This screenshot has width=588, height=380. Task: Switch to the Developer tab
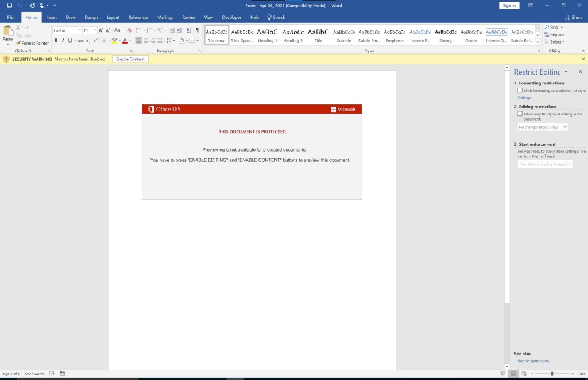(231, 17)
